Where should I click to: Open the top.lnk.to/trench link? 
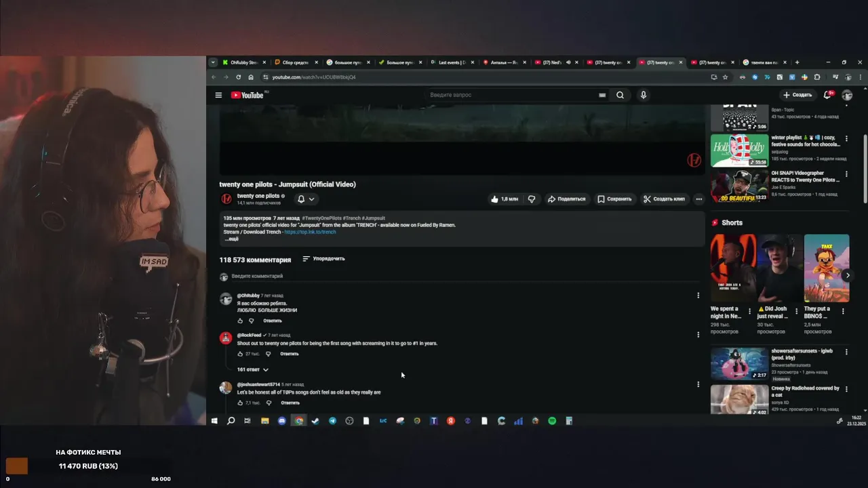(310, 232)
